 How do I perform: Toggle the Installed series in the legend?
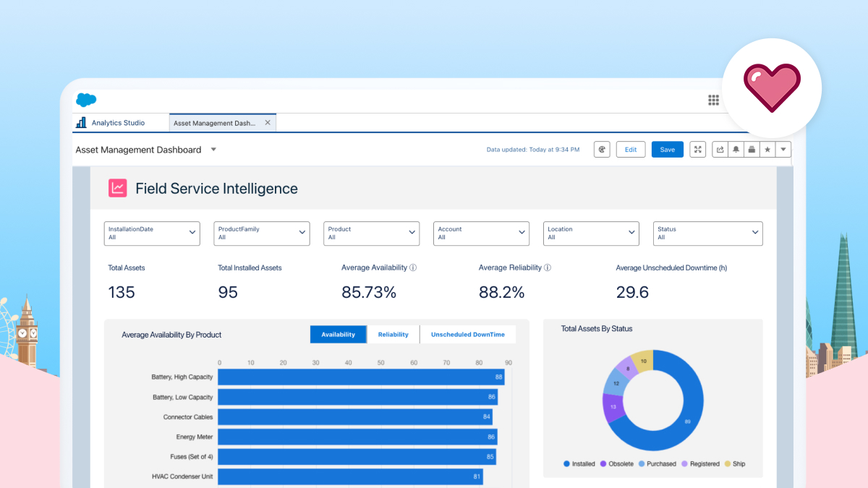pyautogui.click(x=582, y=463)
